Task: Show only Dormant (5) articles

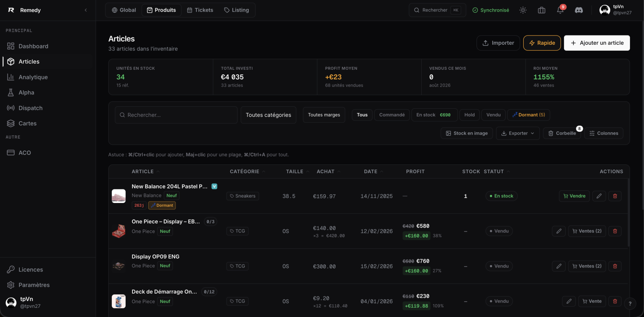Action: coord(528,115)
